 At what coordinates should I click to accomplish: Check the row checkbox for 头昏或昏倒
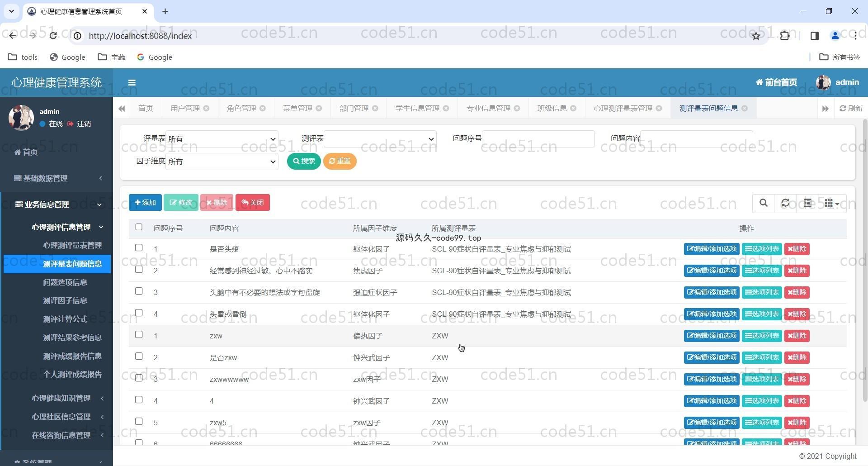[139, 313]
